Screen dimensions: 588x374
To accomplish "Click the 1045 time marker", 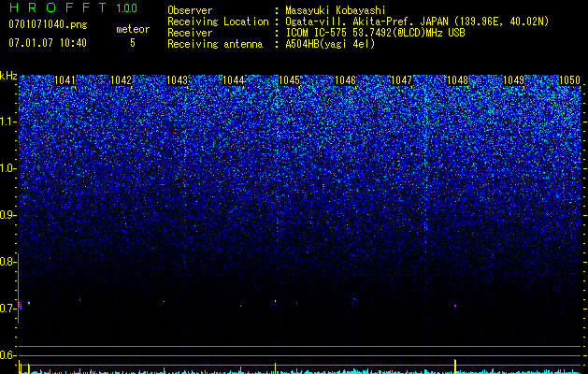I will (289, 80).
